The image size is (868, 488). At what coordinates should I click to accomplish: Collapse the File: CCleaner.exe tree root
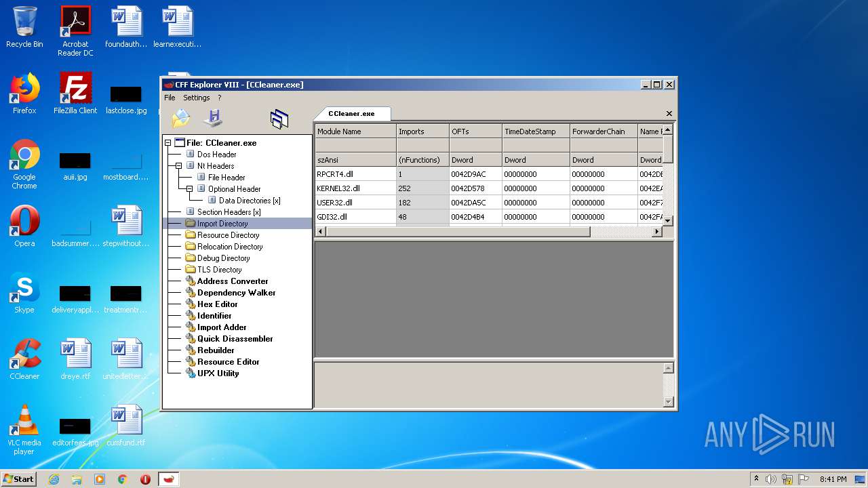[168, 143]
